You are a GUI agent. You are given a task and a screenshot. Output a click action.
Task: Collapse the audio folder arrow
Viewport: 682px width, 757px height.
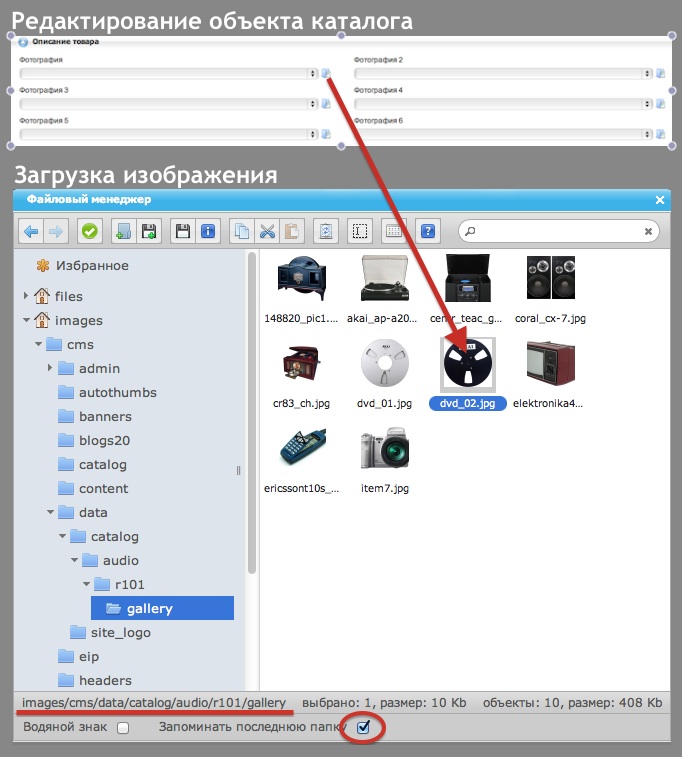point(74,560)
